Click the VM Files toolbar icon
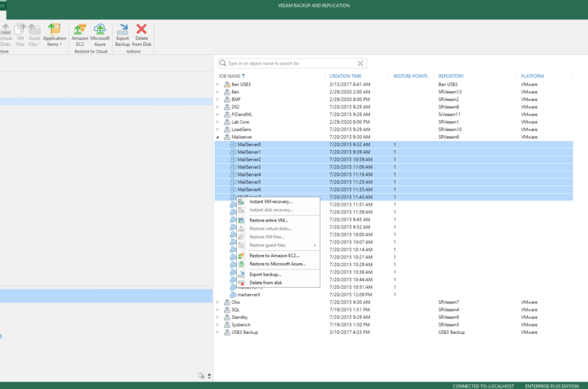 click(x=20, y=29)
